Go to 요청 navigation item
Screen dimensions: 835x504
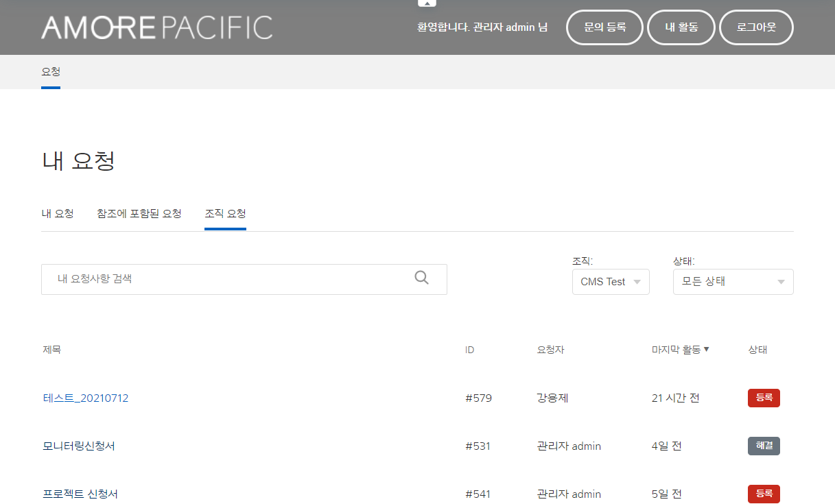point(51,71)
